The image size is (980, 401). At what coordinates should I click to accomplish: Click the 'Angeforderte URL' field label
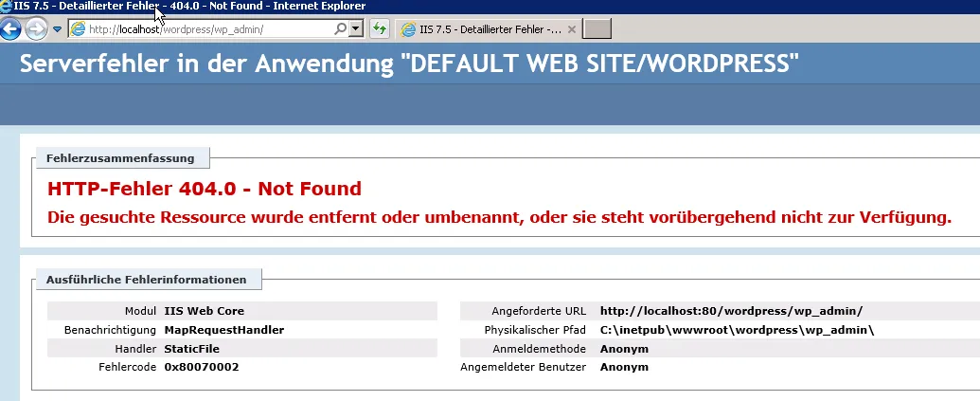[539, 311]
